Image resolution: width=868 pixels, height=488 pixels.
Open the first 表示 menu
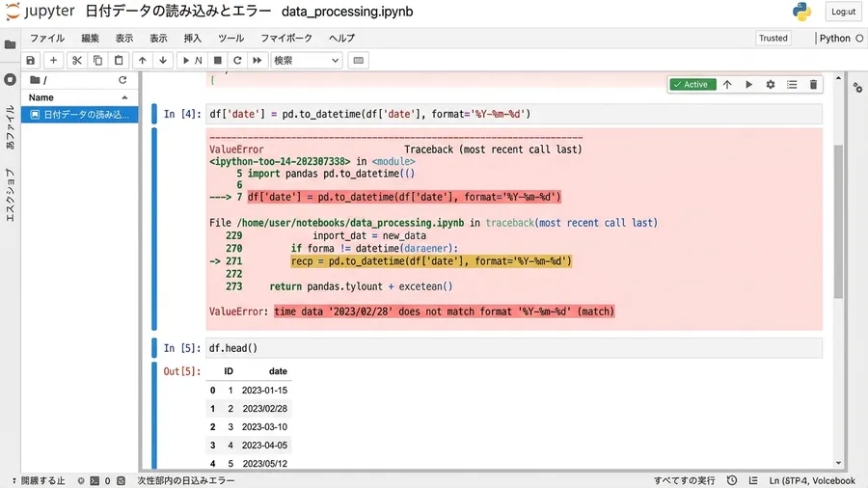124,39
